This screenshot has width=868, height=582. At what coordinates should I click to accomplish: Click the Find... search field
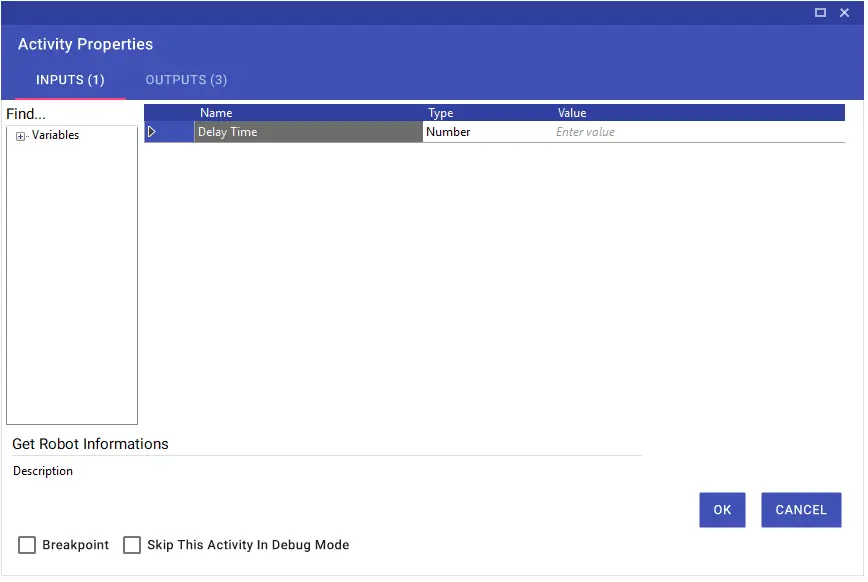tap(72, 114)
